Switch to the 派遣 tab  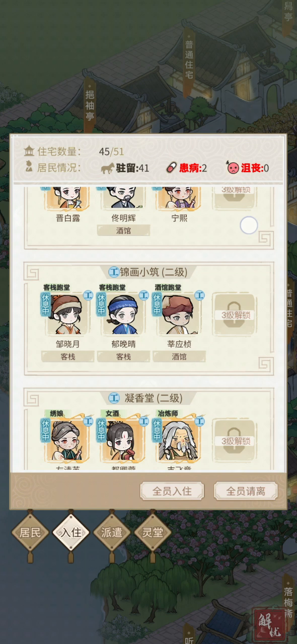(x=112, y=532)
